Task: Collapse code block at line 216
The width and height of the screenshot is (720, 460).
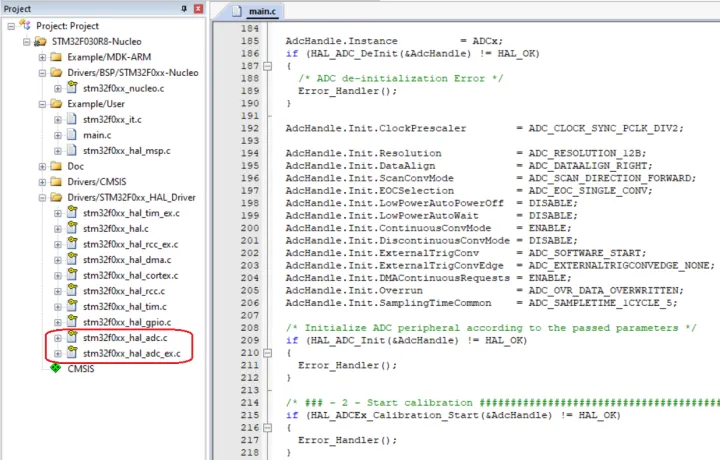Action: [x=267, y=428]
